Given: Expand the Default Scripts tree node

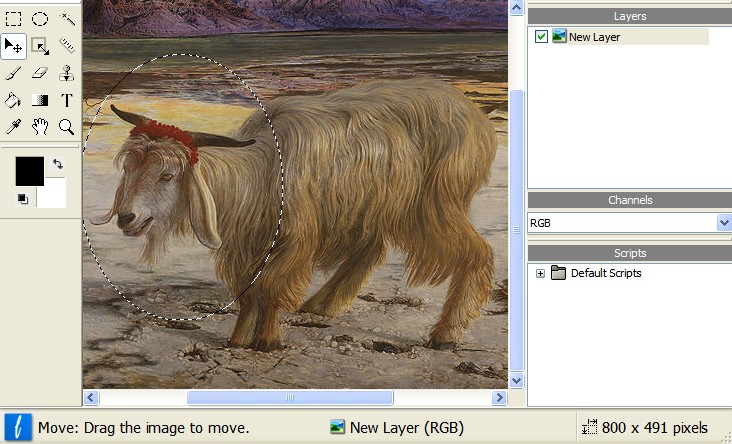Looking at the screenshot, I should point(540,273).
